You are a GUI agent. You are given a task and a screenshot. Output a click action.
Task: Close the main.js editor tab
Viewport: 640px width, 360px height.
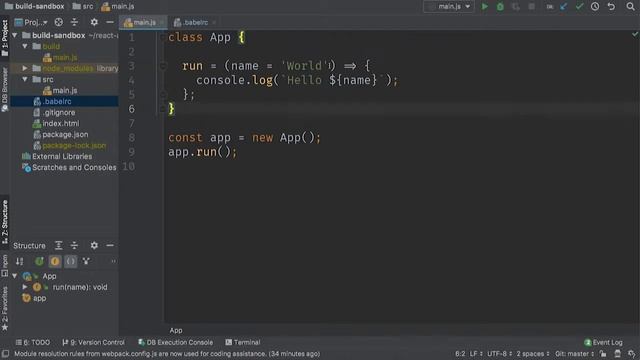click(x=162, y=22)
